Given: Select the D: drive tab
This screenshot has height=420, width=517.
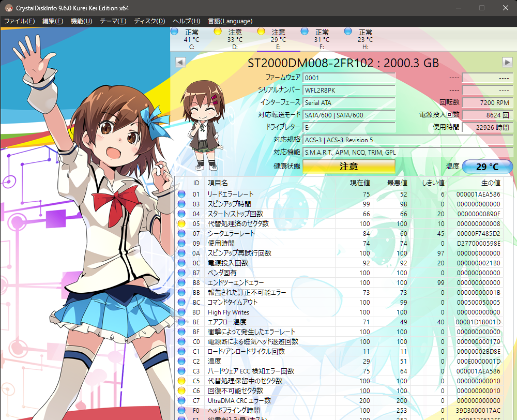Looking at the screenshot, I should (235, 39).
